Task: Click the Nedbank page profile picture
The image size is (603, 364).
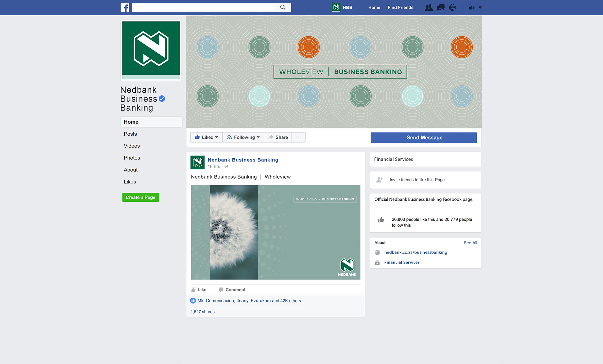Action: [x=151, y=50]
